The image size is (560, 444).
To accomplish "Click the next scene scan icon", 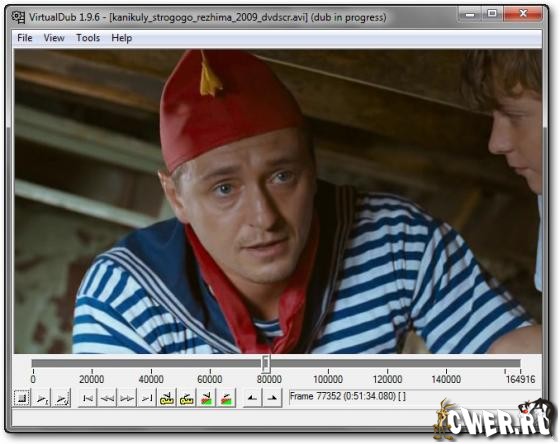I will [x=226, y=398].
